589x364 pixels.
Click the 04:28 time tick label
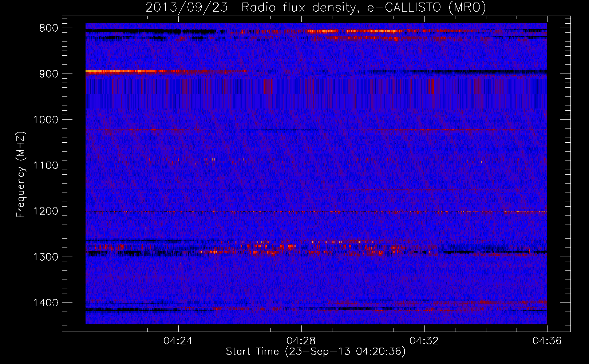(301, 341)
